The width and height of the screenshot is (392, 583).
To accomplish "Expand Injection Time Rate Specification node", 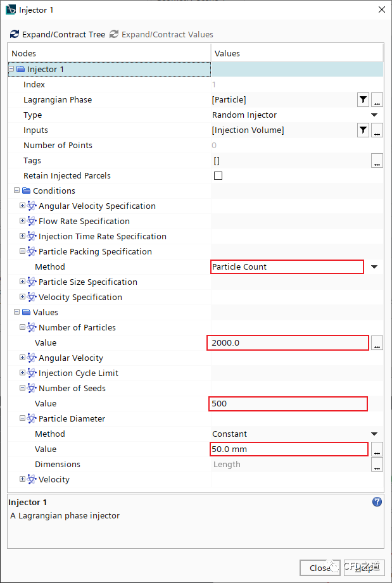I will pyautogui.click(x=22, y=236).
